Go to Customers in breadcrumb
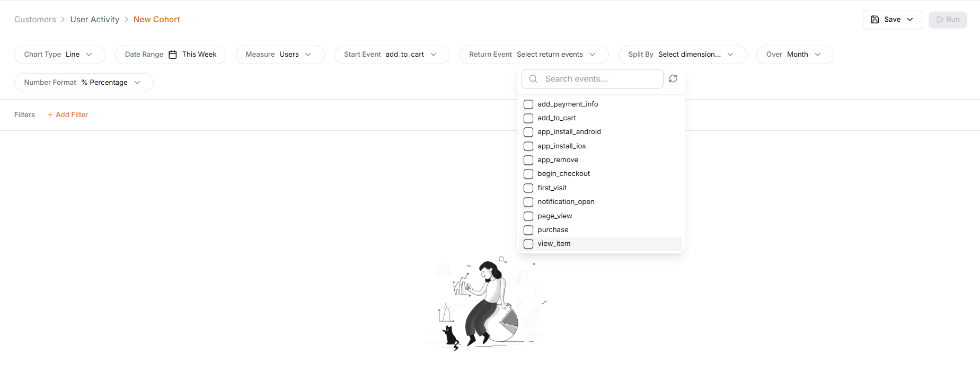This screenshot has height=372, width=980. (x=35, y=20)
